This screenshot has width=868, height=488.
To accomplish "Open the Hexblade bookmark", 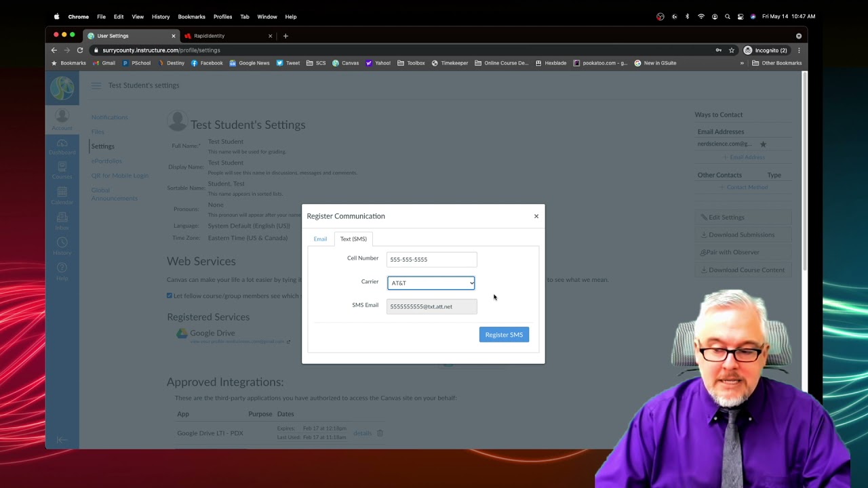I will pyautogui.click(x=551, y=63).
